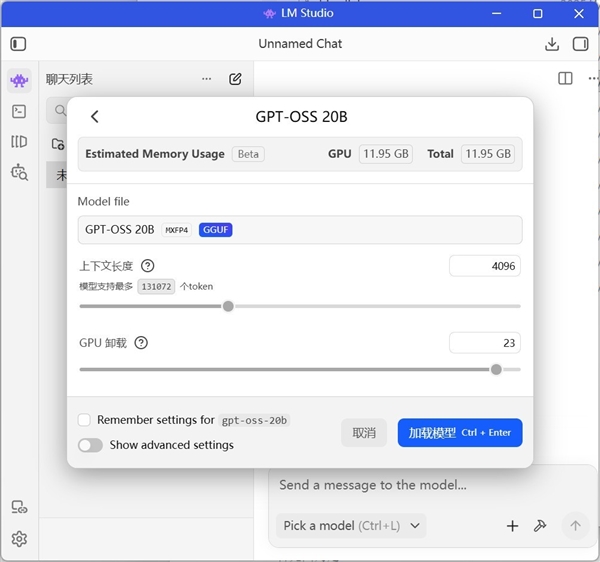Image resolution: width=600 pixels, height=562 pixels.
Task: Click the download icon in top bar
Action: 552,44
